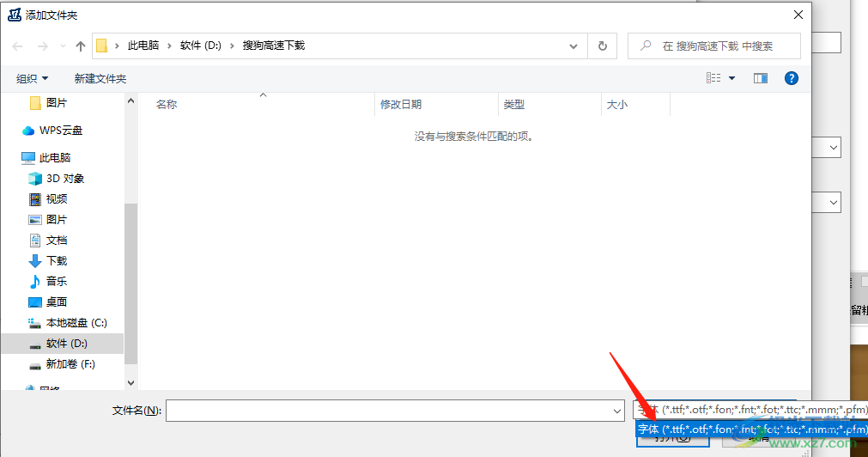Viewport: 868px width, 457px height.
Task: Click the 桌面 monitor icon
Action: [x=35, y=302]
